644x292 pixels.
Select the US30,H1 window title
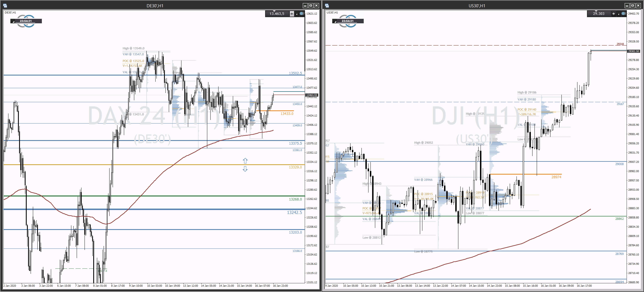477,6
